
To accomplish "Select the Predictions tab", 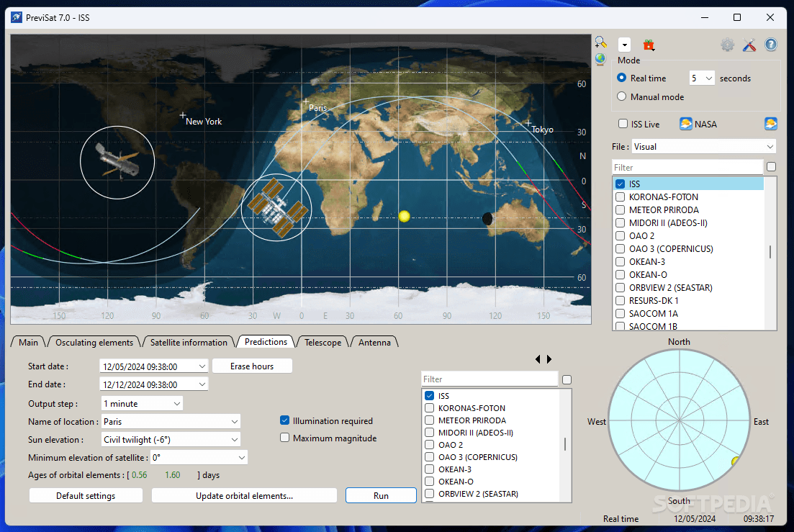I will [x=266, y=342].
